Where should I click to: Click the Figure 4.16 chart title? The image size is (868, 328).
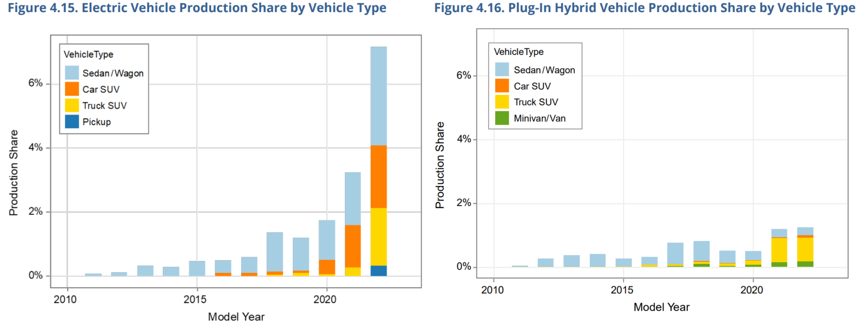click(644, 8)
